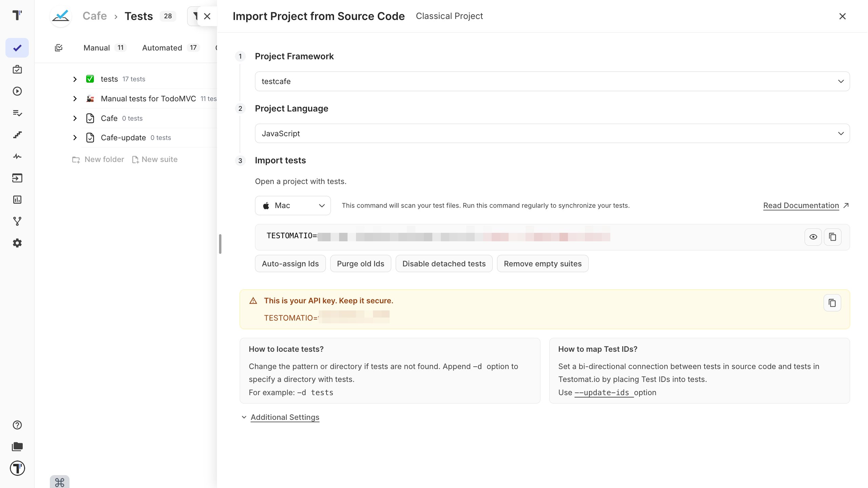Copy the API key from warning box
Screen dimensions: 868x488
pyautogui.click(x=832, y=303)
